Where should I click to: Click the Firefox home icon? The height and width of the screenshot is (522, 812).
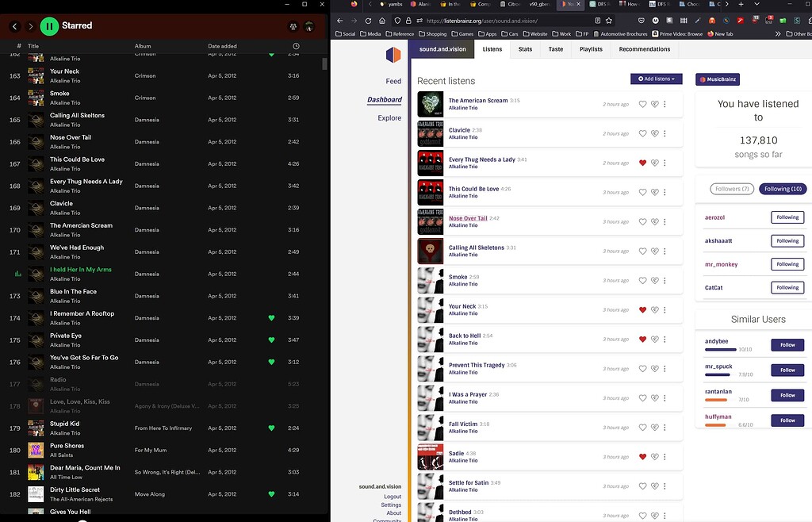382,21
